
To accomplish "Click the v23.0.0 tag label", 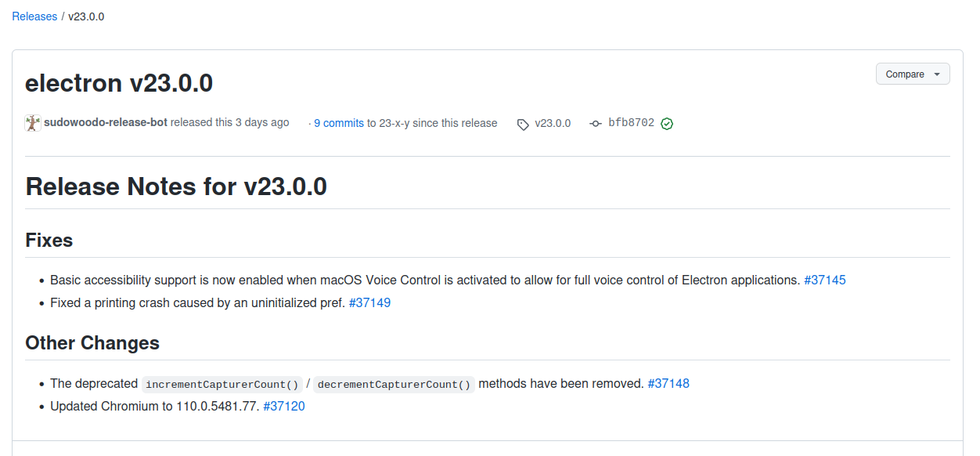I will pos(550,123).
